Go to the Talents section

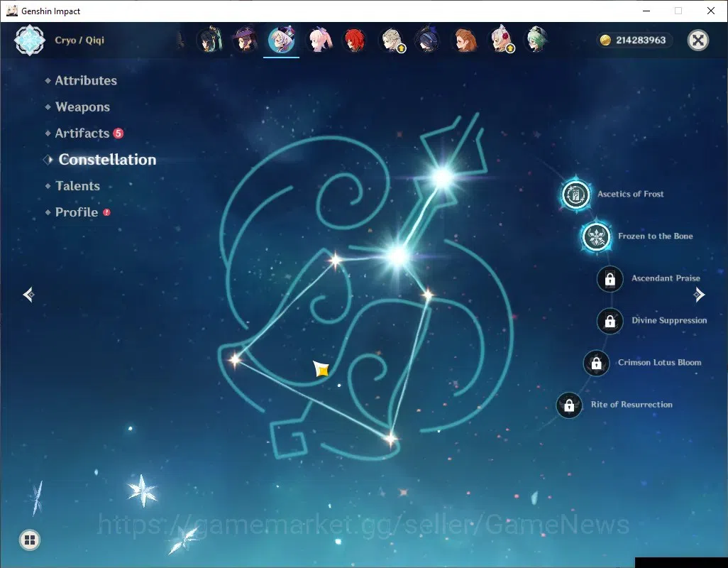point(77,186)
